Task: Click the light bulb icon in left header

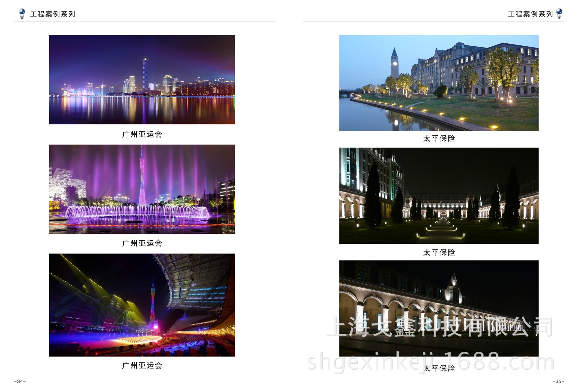Action: tap(22, 14)
